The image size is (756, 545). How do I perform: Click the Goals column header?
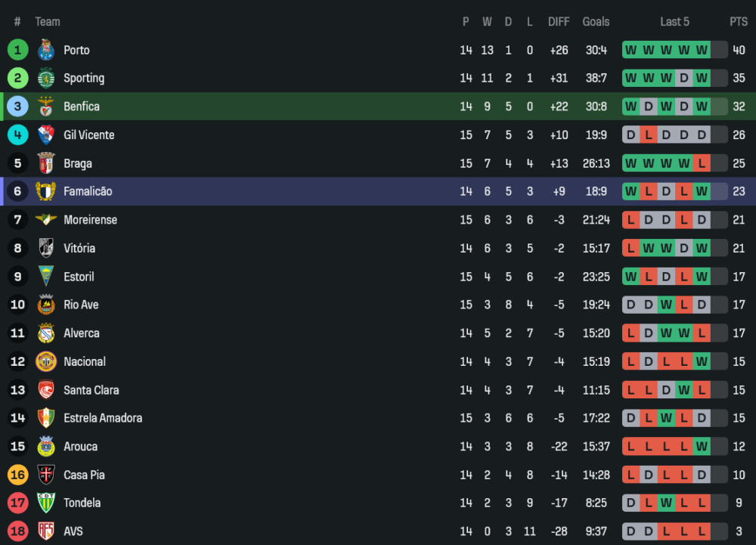tap(596, 22)
